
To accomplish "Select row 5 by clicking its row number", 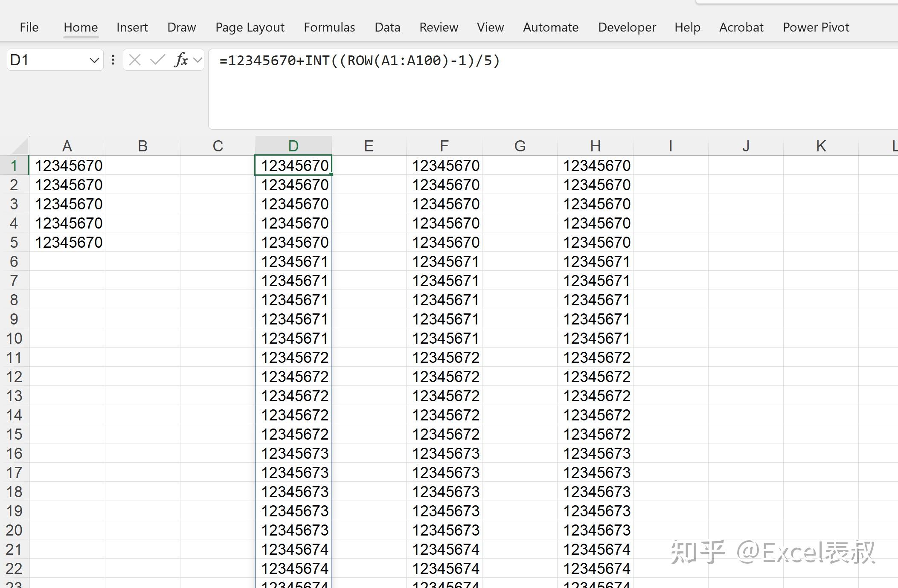I will (14, 242).
